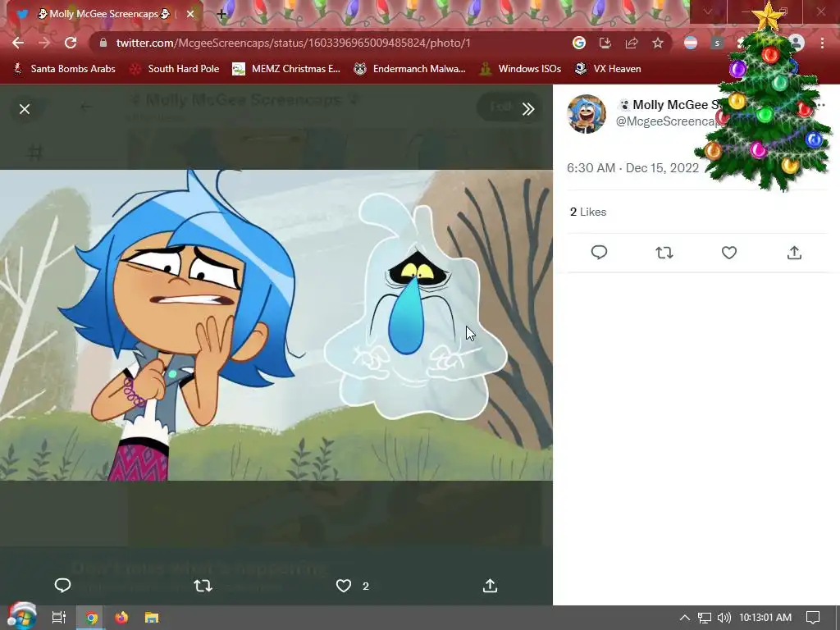Screen dimensions: 840x630
Task: Click the Molly and ghost screencap image
Action: coord(276,325)
